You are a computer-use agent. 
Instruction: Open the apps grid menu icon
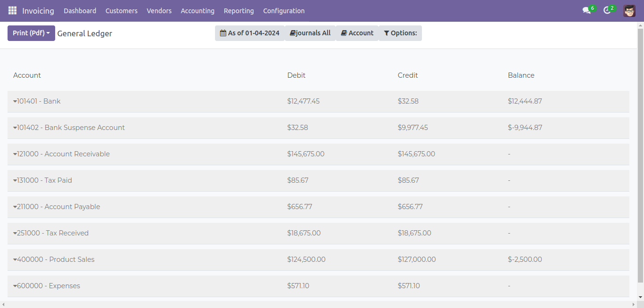[12, 10]
